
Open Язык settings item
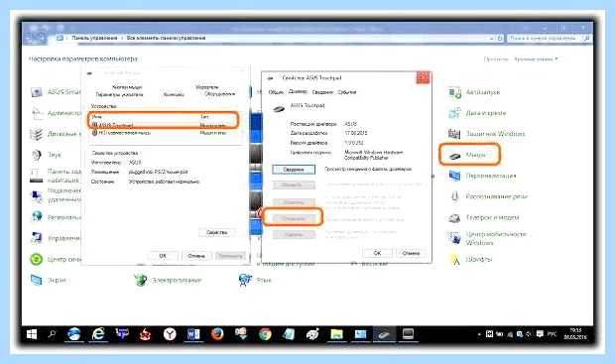point(255,280)
